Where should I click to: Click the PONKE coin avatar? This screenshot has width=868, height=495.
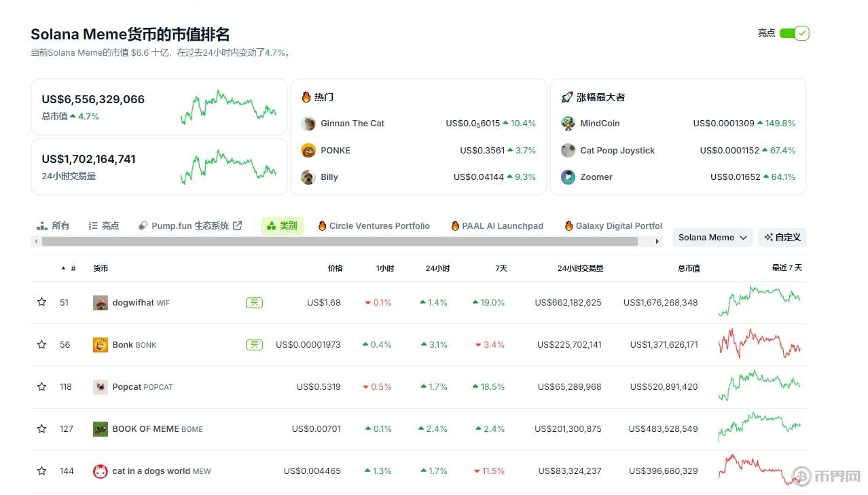308,150
